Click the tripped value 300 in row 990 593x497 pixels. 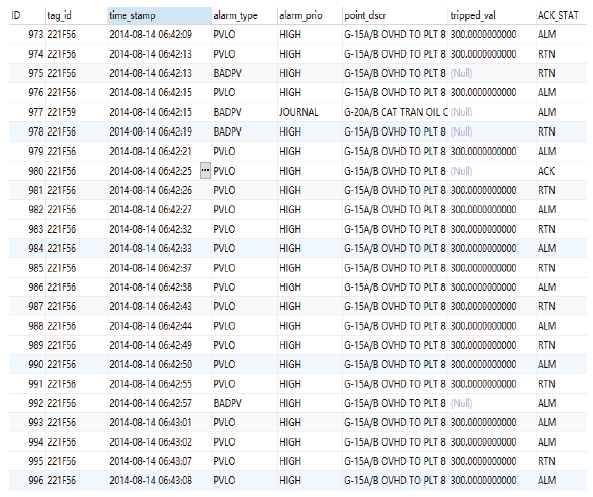492,364
